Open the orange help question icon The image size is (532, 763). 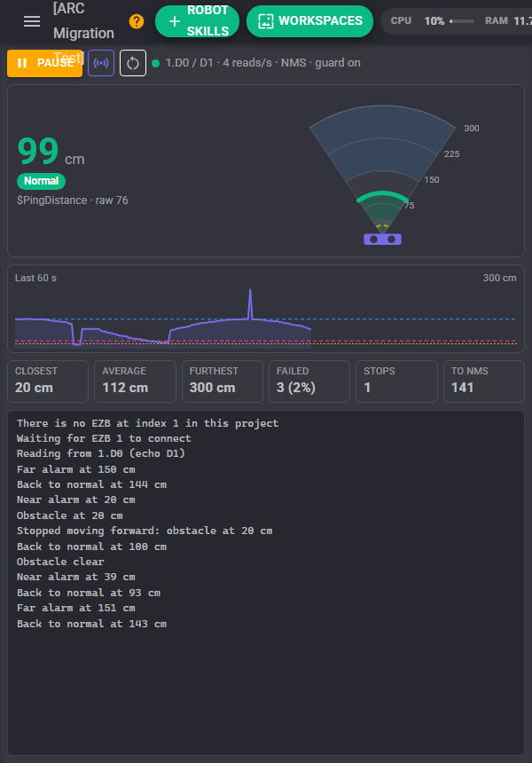coord(137,21)
